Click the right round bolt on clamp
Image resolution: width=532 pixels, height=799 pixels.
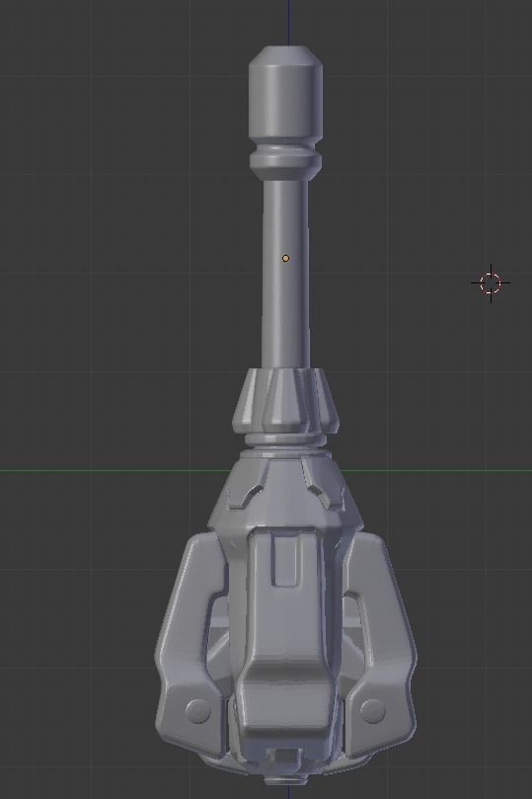[373, 710]
